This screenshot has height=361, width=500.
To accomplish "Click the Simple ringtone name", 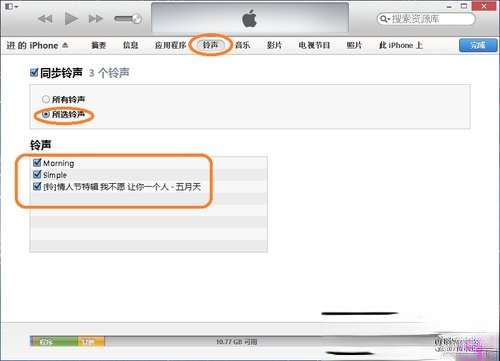I will tap(55, 175).
